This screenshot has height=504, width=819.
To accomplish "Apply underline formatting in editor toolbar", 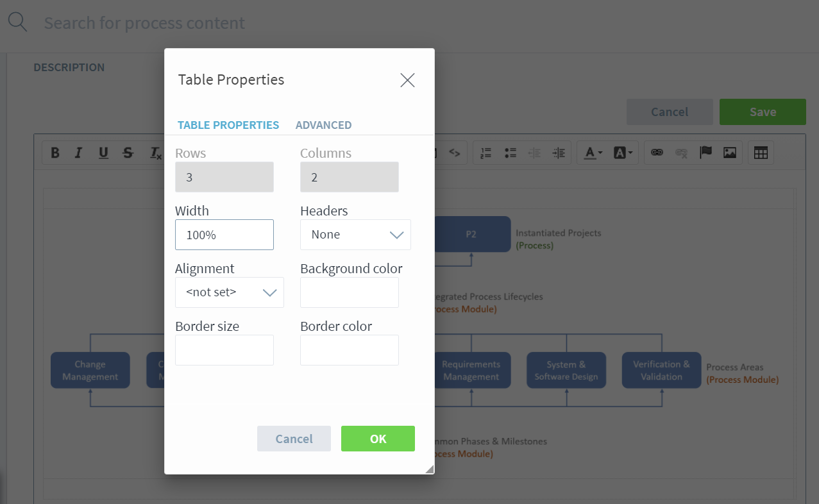I will click(x=103, y=153).
